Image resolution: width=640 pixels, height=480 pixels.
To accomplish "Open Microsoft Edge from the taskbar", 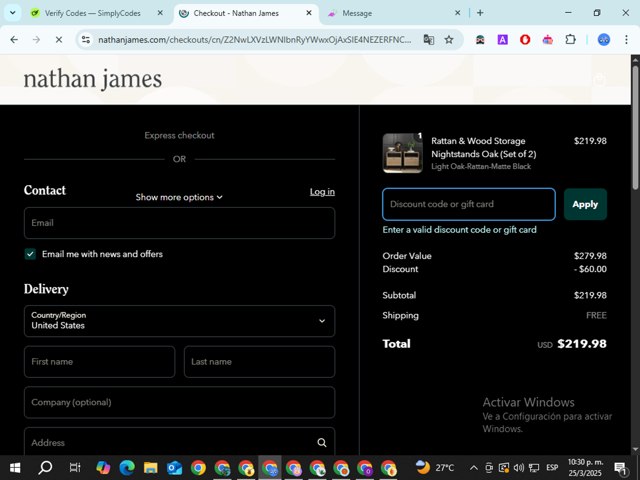I will 127,468.
